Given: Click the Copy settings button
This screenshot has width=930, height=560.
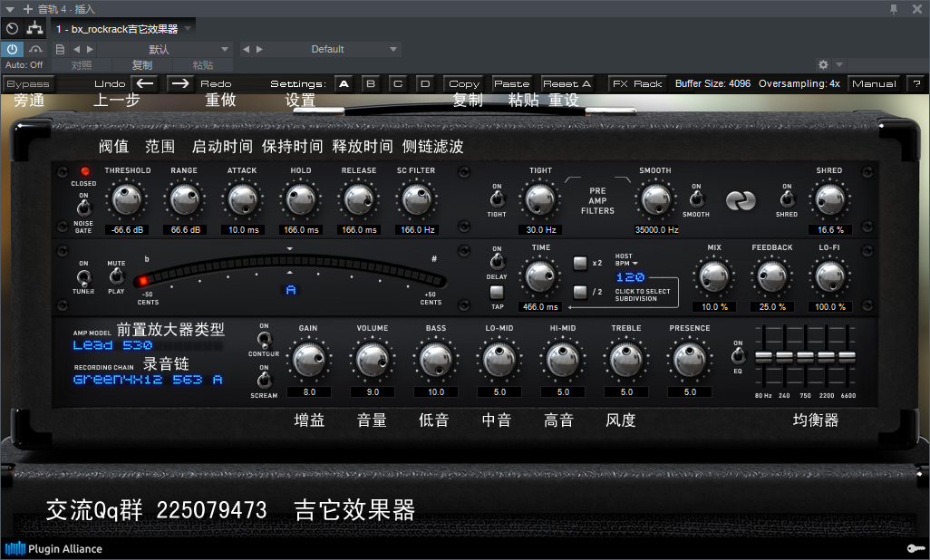Looking at the screenshot, I should (464, 83).
